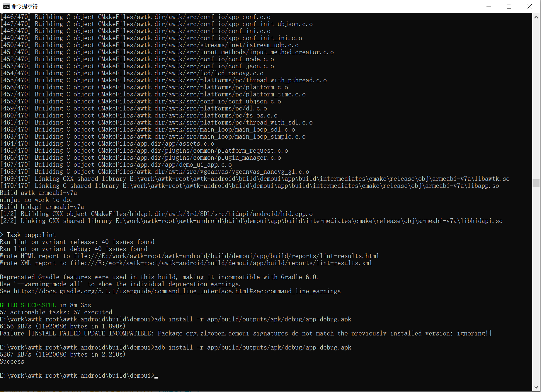Viewport: 541px width, 392px height.
Task: Click 'Ran lint on variant release' line
Action: pyautogui.click(x=77, y=242)
